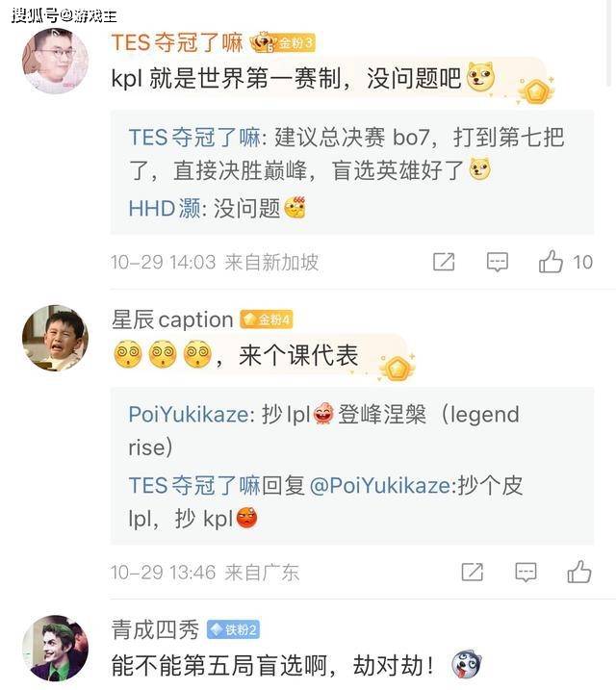Open the 星辰caption username link
The height and width of the screenshot is (690, 616).
click(172, 319)
